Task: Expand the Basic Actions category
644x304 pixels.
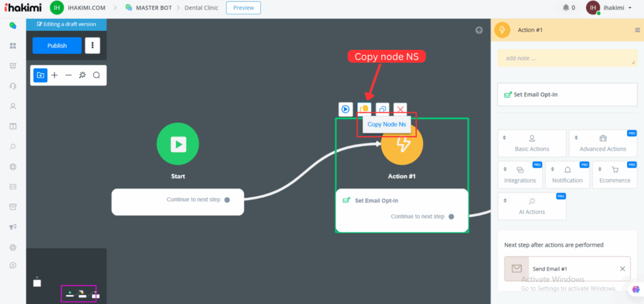Action: click(x=531, y=144)
